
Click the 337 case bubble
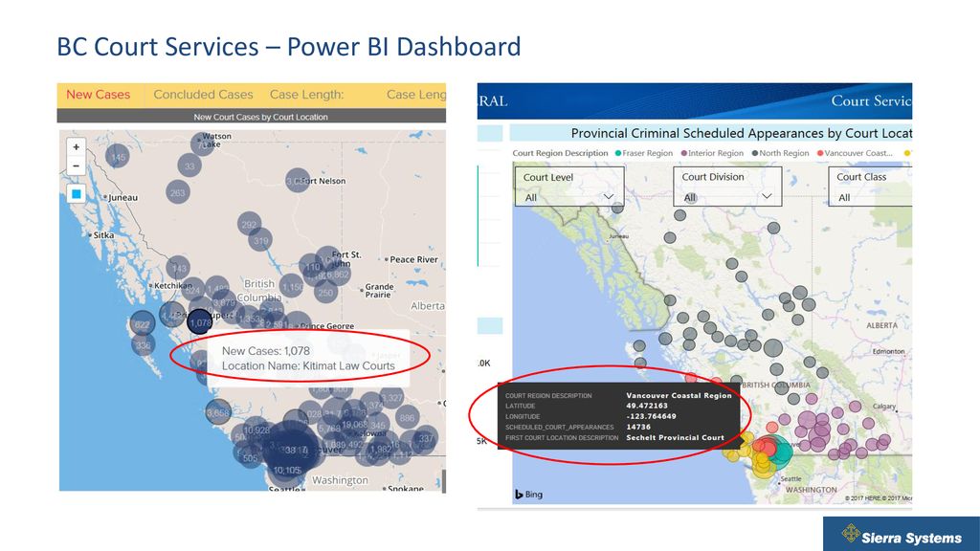tap(426, 438)
